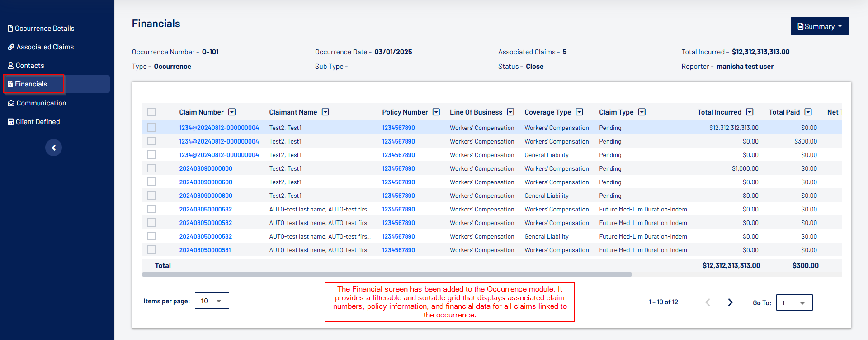Click the horizontal scrollbar under the grid
This screenshot has width=868, height=340.
[x=387, y=274]
